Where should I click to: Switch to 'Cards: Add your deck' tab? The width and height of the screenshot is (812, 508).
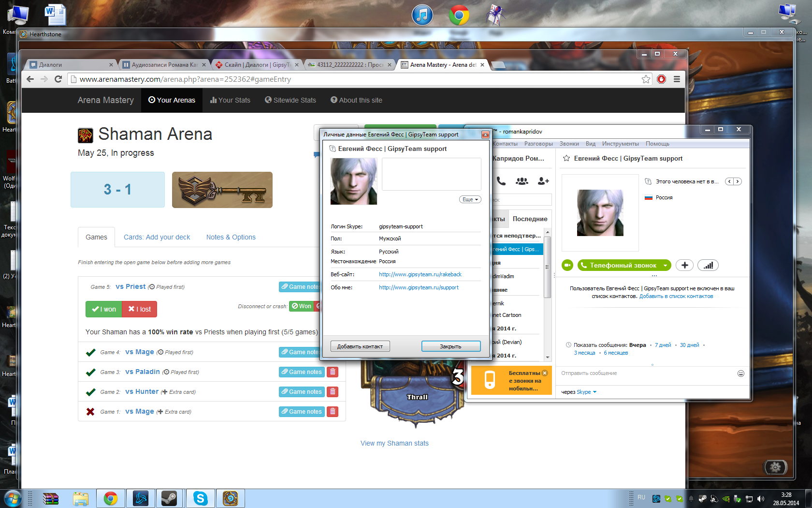[157, 237]
